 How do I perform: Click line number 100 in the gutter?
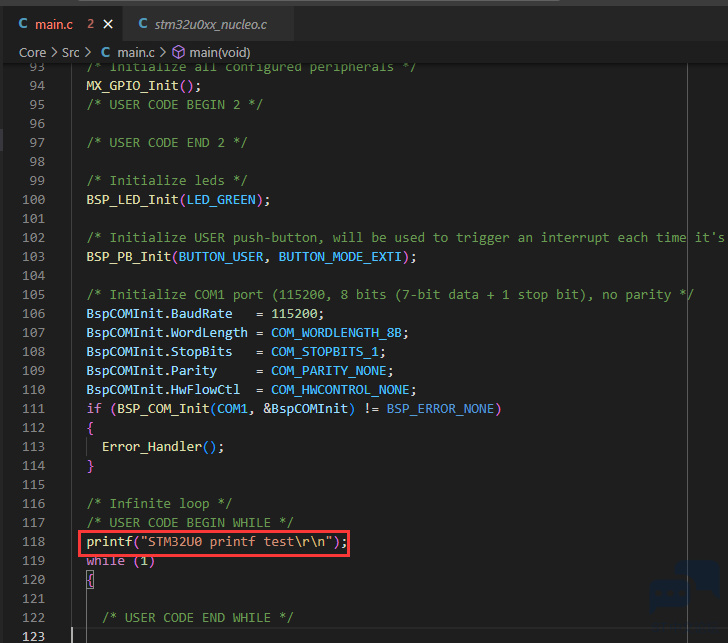(x=35, y=199)
